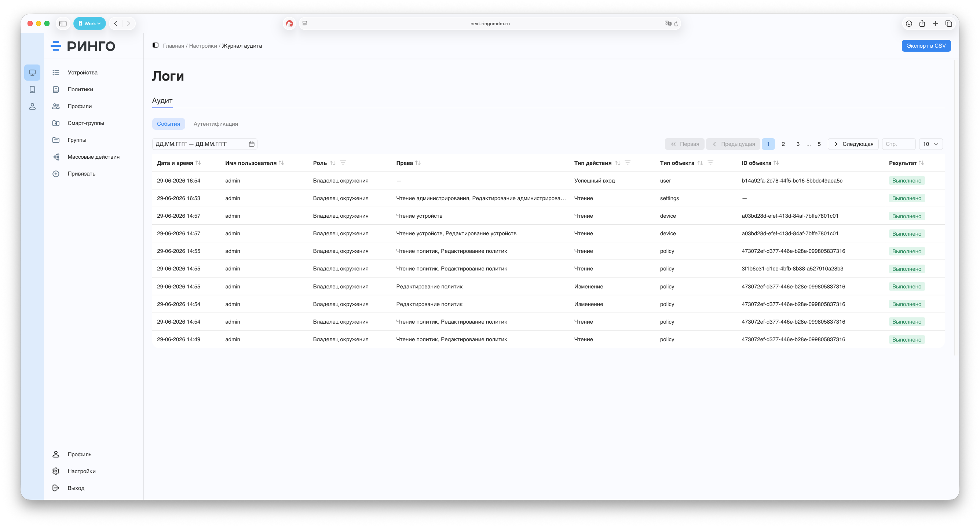The width and height of the screenshot is (980, 527).
Task: Open Политики in the sidebar menu
Action: pyautogui.click(x=80, y=89)
